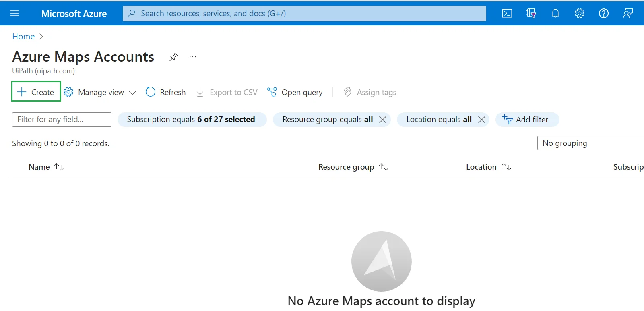Go to the Home breadcrumb link

coord(23,37)
